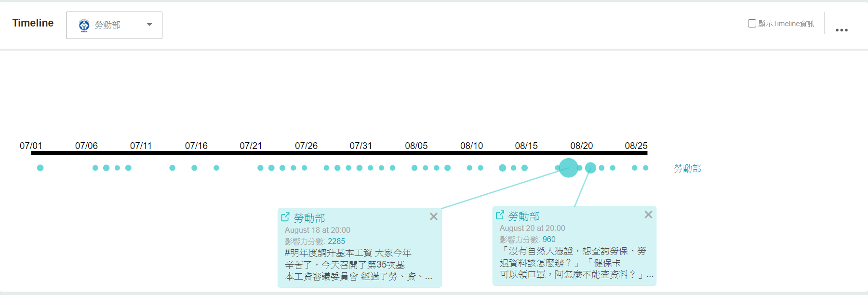Click the Timeline heading label

33,23
